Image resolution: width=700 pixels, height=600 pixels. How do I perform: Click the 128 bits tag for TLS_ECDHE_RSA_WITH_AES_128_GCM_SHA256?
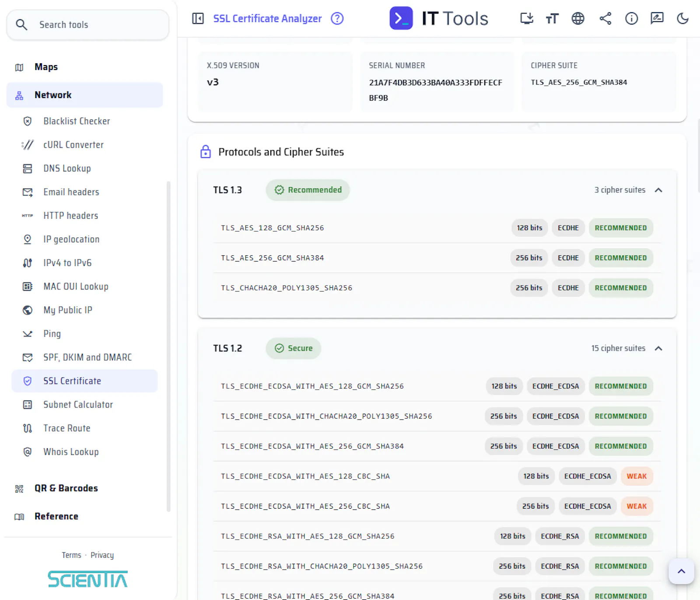click(513, 536)
